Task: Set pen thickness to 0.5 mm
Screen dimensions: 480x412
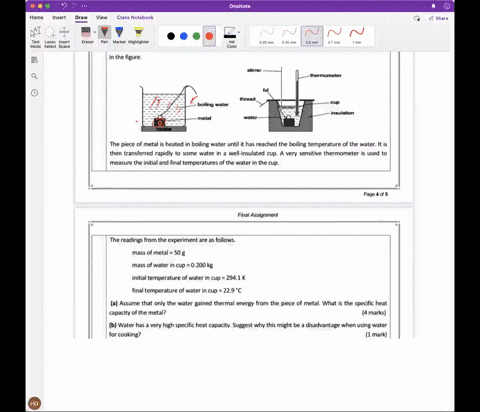Action: 312,36
